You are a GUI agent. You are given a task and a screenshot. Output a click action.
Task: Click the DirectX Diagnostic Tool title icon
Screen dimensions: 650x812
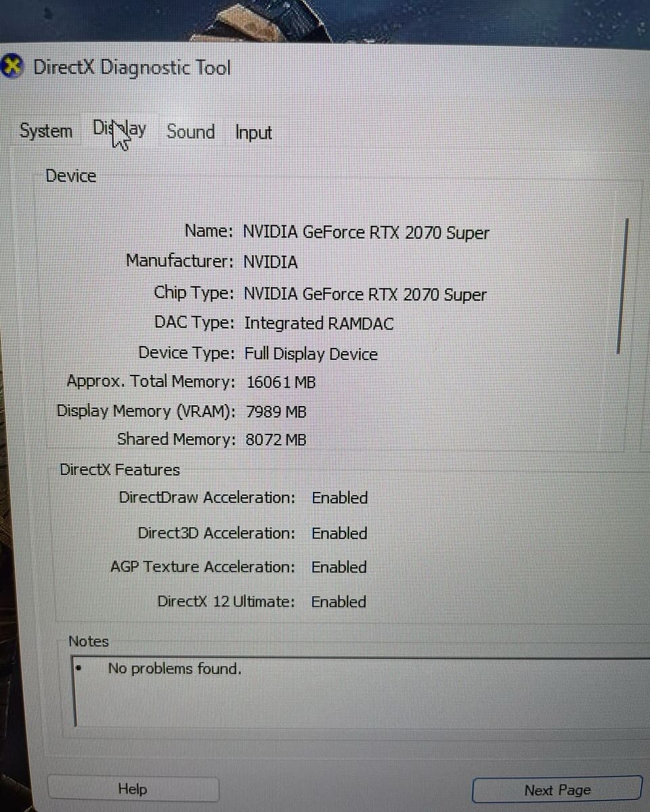tap(14, 66)
